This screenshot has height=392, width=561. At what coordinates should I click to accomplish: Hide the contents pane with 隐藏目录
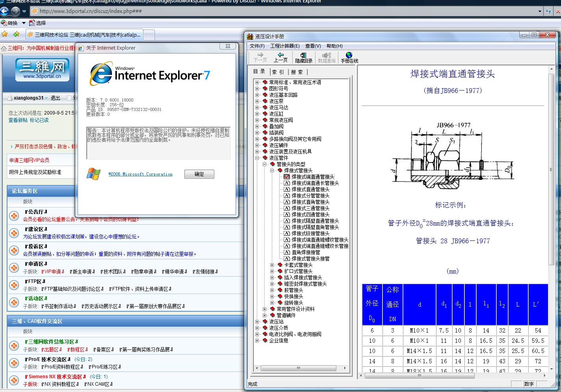click(x=304, y=57)
